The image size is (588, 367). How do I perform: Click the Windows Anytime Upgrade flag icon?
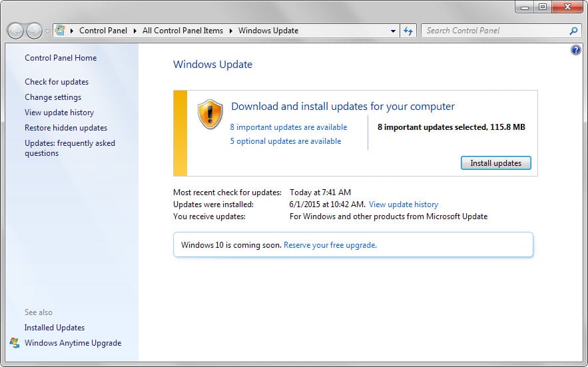tap(15, 342)
